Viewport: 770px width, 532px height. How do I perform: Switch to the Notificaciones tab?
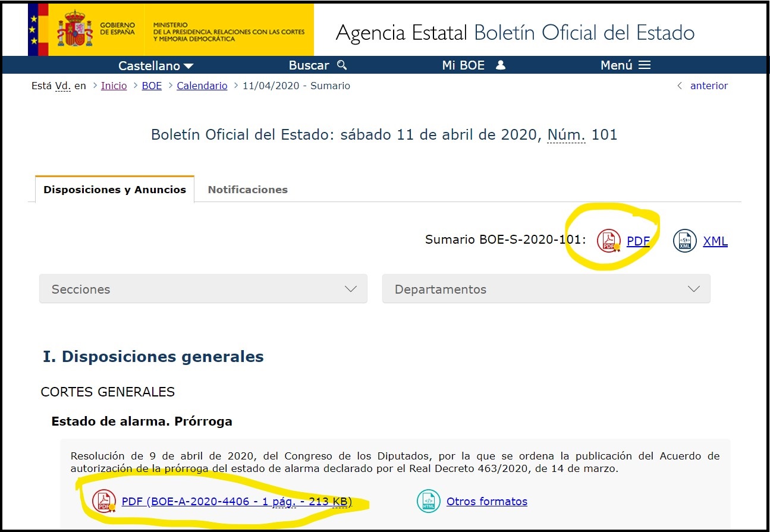(247, 190)
